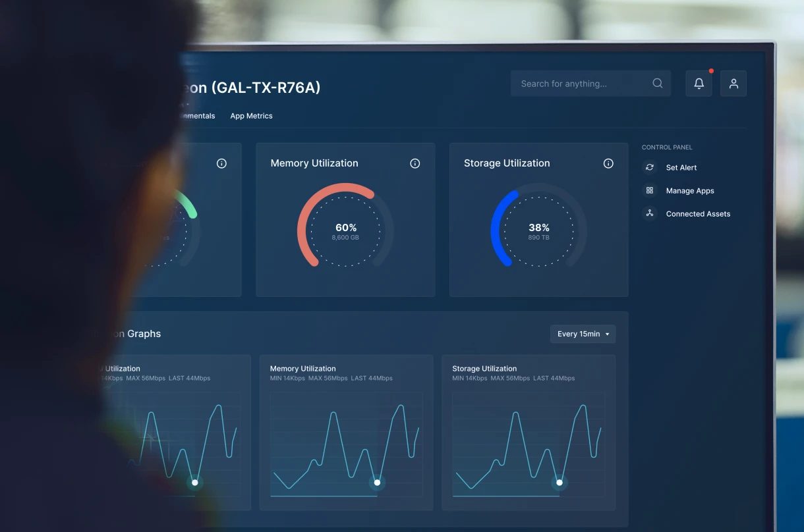Open the Every 15min interval dropdown
This screenshot has height=532, width=804.
(x=583, y=334)
